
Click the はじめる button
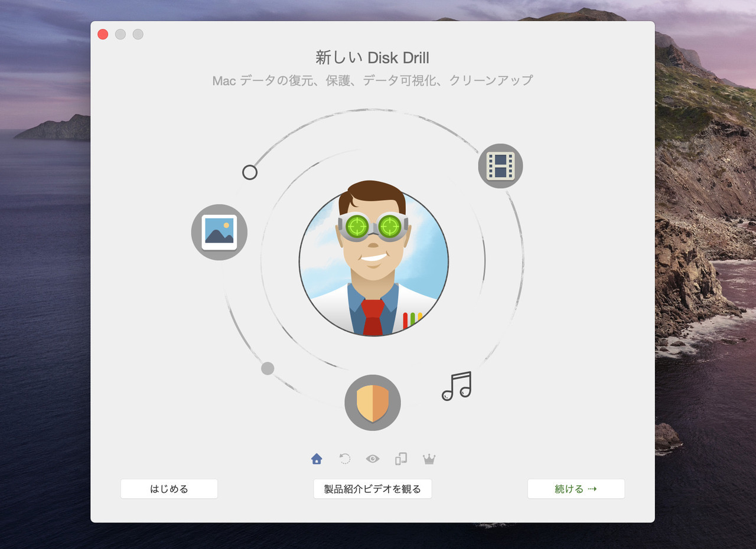coord(169,489)
